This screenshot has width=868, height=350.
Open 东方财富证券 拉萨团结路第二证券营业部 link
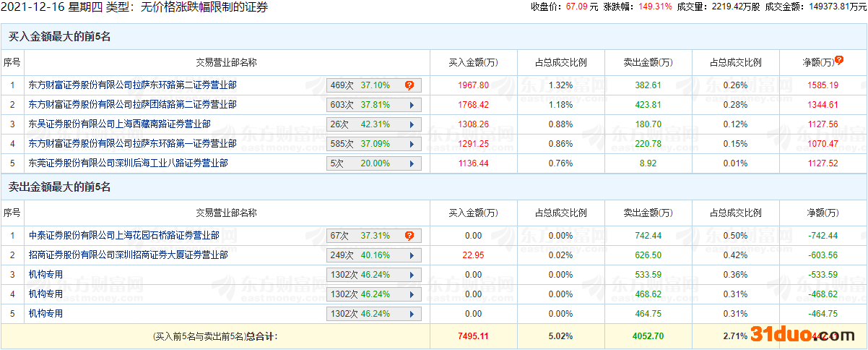pyautogui.click(x=132, y=105)
